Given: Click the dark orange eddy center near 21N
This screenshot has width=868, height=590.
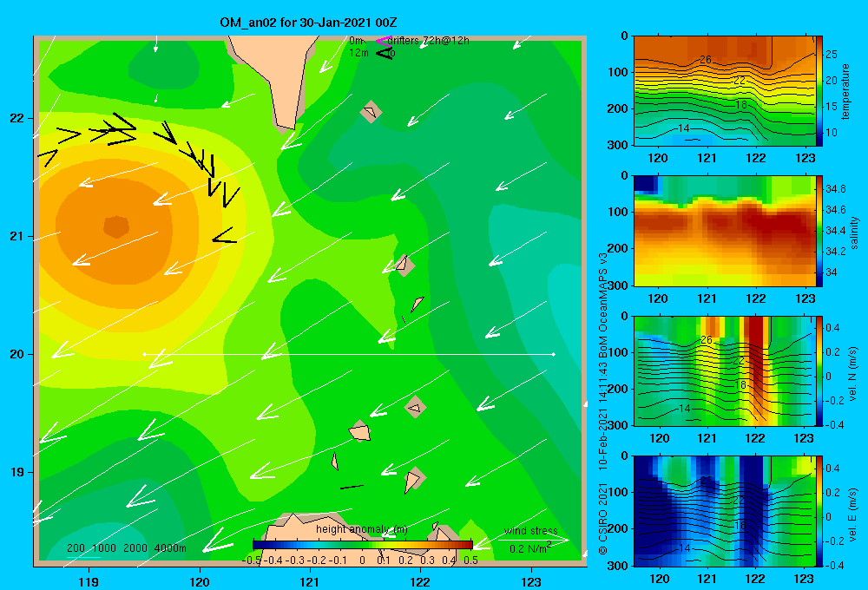Looking at the screenshot, I should click(x=117, y=226).
